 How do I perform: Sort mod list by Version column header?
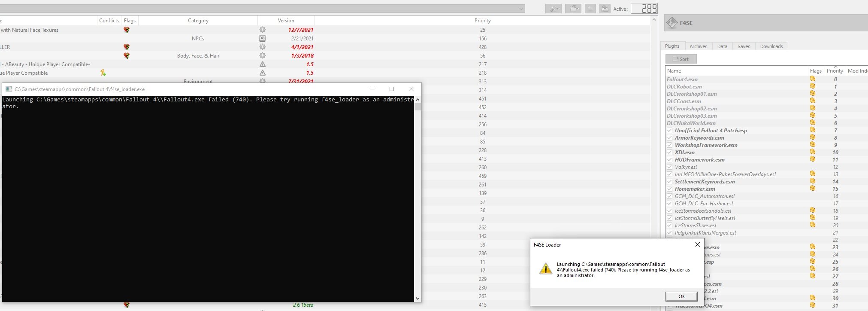pos(286,21)
